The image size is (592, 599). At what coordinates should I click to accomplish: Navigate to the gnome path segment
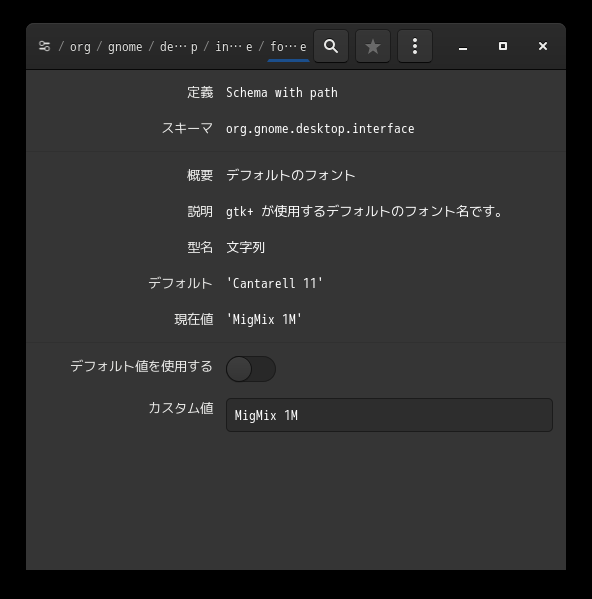125,47
